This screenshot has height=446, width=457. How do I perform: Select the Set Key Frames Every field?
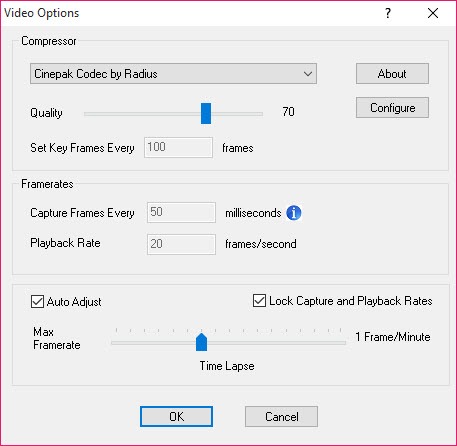point(178,147)
